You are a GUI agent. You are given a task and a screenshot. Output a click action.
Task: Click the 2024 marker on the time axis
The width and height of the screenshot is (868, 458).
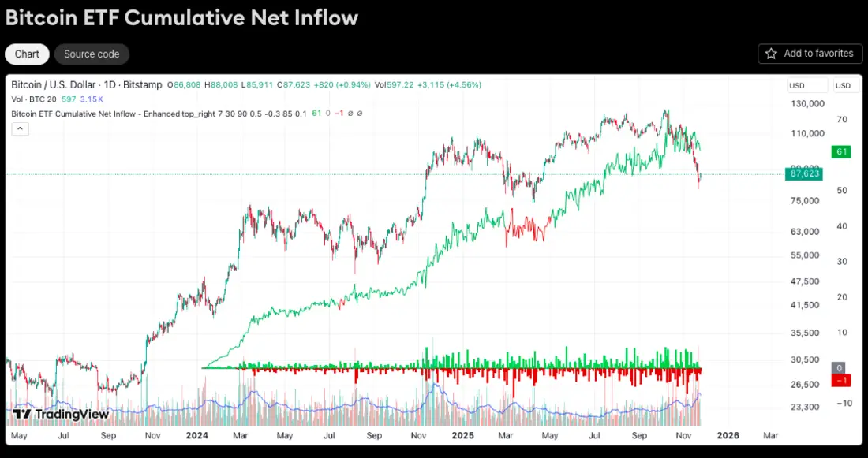[x=197, y=435]
